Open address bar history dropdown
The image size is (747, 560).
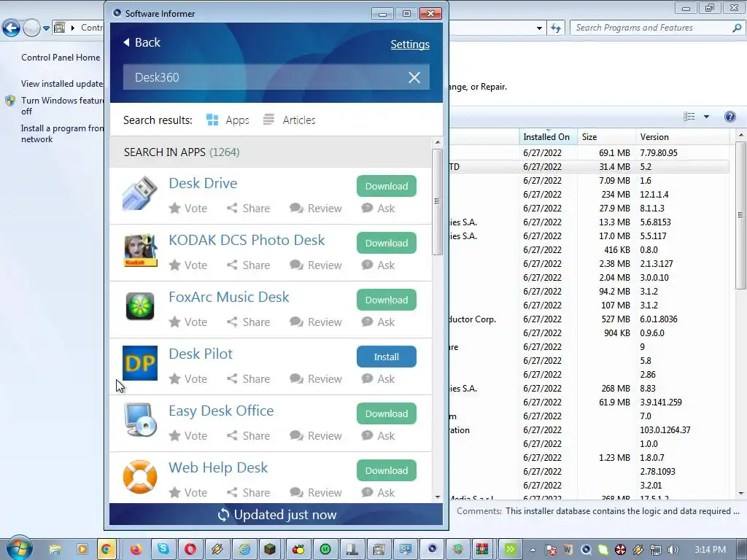(x=539, y=28)
